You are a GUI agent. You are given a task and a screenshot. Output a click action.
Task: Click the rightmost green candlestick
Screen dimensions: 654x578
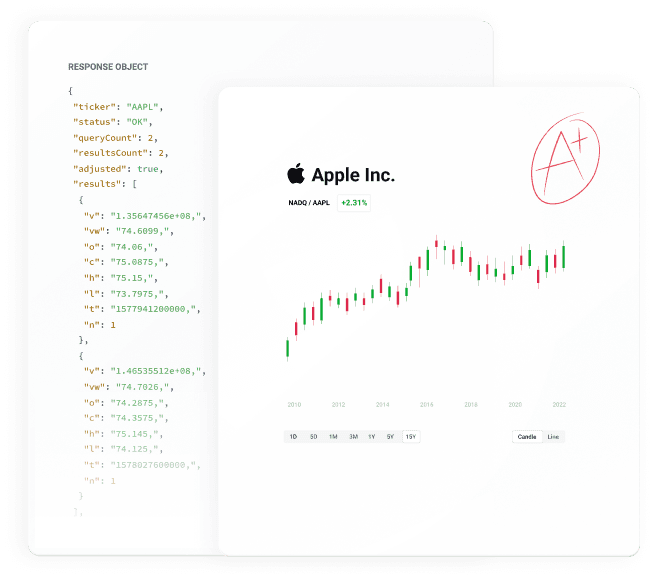point(563,256)
